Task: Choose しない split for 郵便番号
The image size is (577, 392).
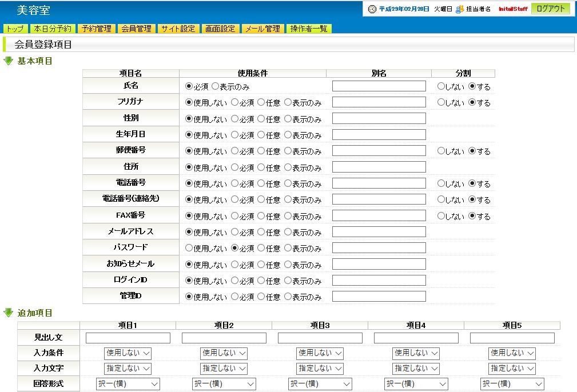Action: pos(441,151)
